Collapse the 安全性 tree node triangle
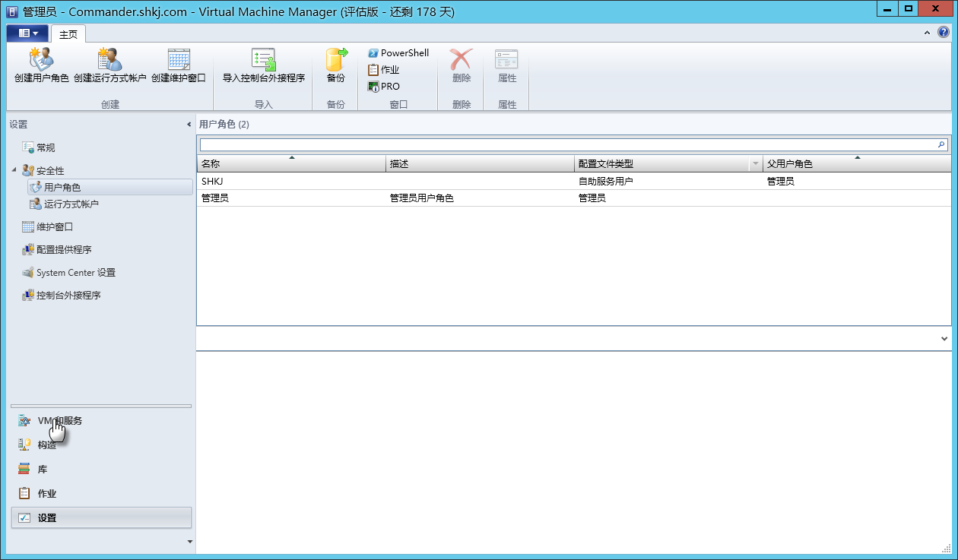The width and height of the screenshot is (958, 560). [14, 169]
